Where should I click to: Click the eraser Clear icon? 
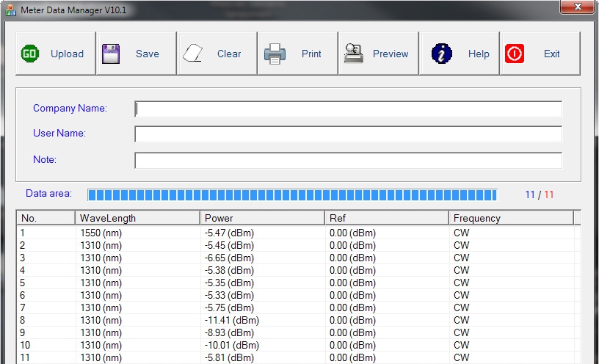coord(192,54)
